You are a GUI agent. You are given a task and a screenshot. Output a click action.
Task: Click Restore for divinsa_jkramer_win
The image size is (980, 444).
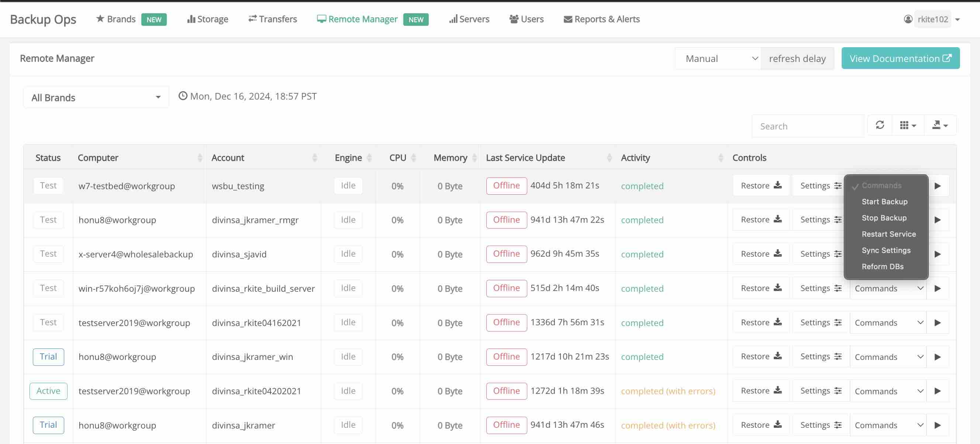pyautogui.click(x=761, y=356)
